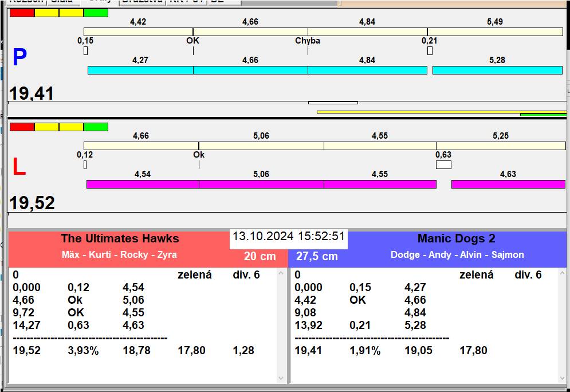Click the 0,21 changeover box in lane P

coord(430,50)
